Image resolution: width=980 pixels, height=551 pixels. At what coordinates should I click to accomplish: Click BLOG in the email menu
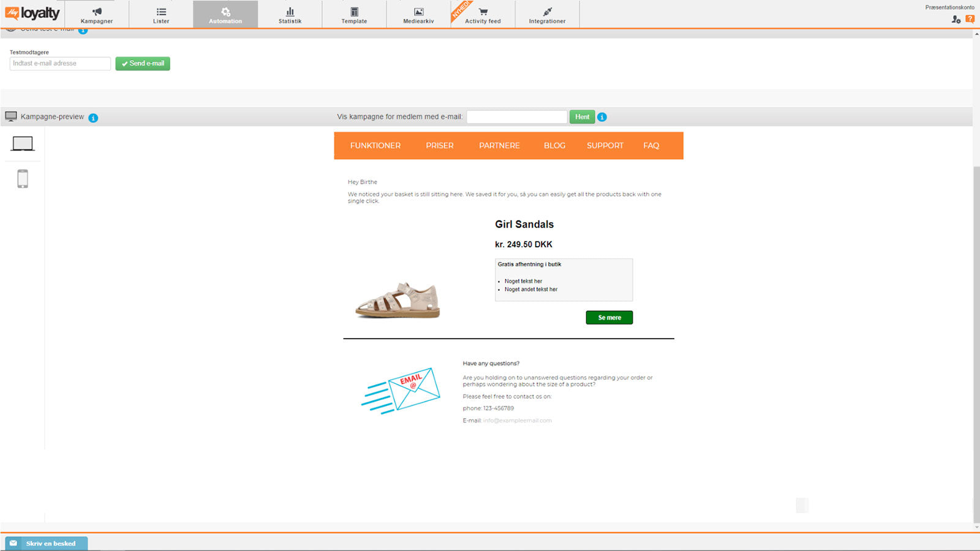click(554, 146)
